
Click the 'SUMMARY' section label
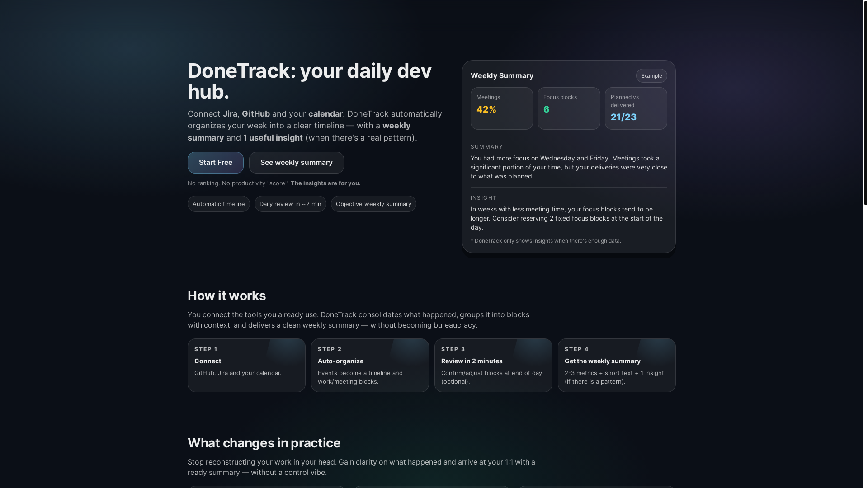click(487, 147)
